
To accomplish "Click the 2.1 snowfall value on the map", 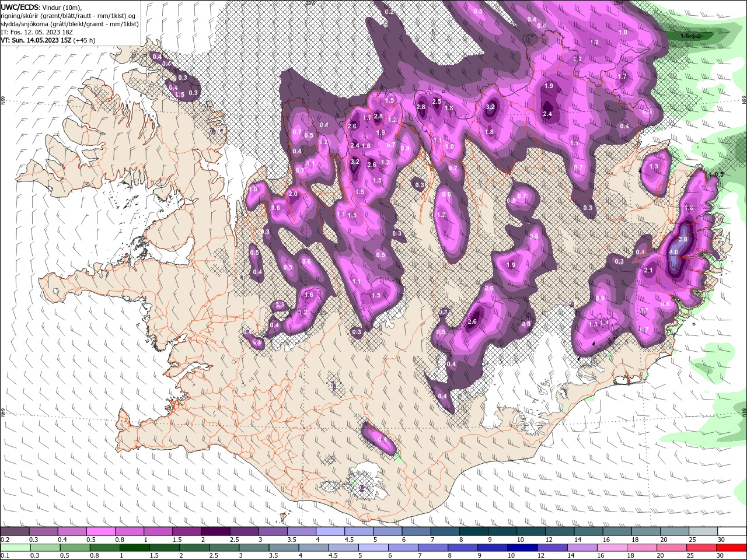I will pyautogui.click(x=648, y=271).
